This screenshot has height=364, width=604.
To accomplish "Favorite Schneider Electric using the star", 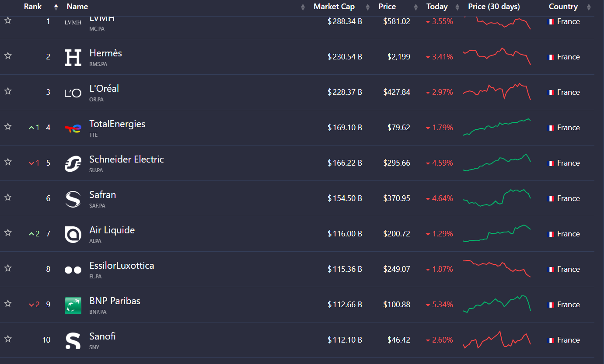I will 8,162.
